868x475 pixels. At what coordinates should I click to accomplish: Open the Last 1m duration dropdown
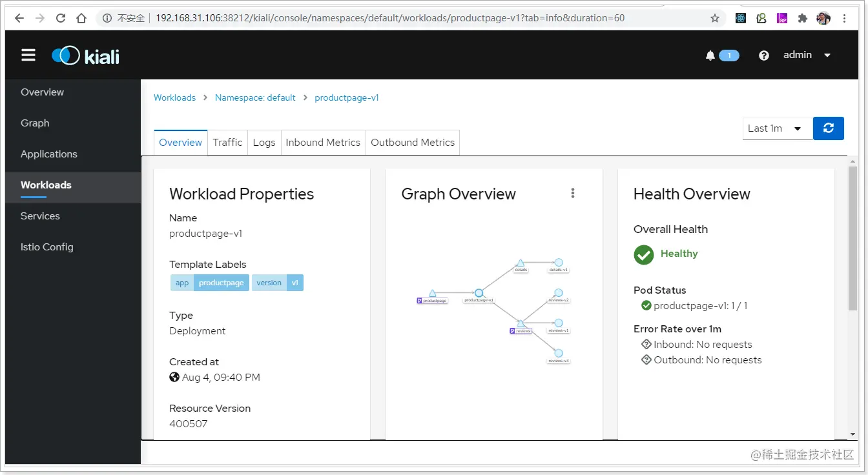(778, 128)
